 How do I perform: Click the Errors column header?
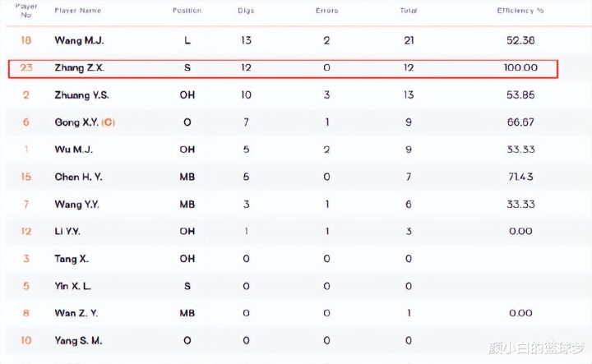point(326,11)
